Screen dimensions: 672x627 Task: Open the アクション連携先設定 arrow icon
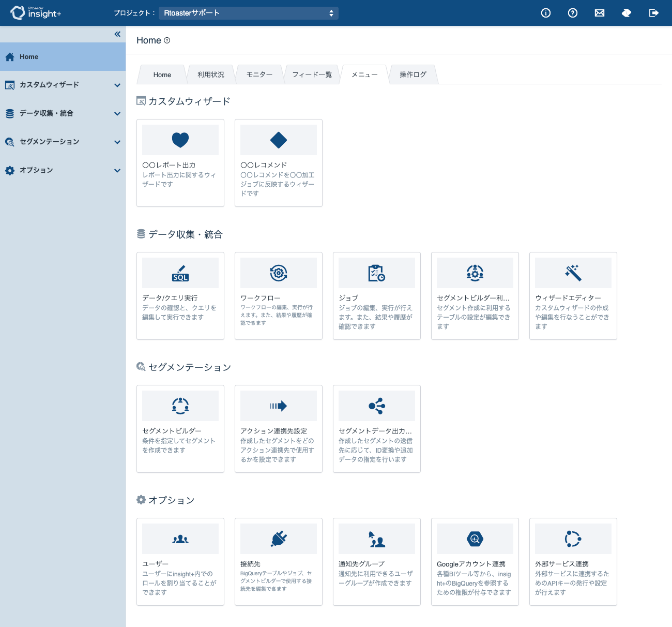(279, 406)
